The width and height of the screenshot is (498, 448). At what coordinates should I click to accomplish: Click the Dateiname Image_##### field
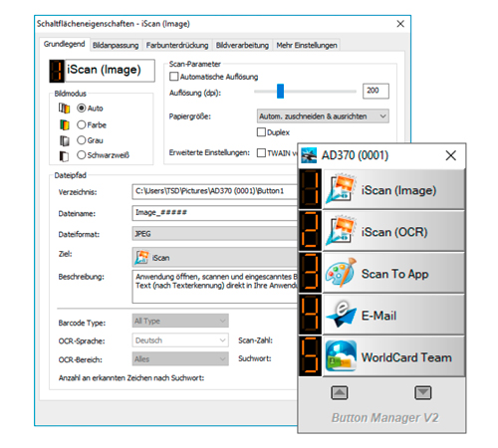pos(214,213)
